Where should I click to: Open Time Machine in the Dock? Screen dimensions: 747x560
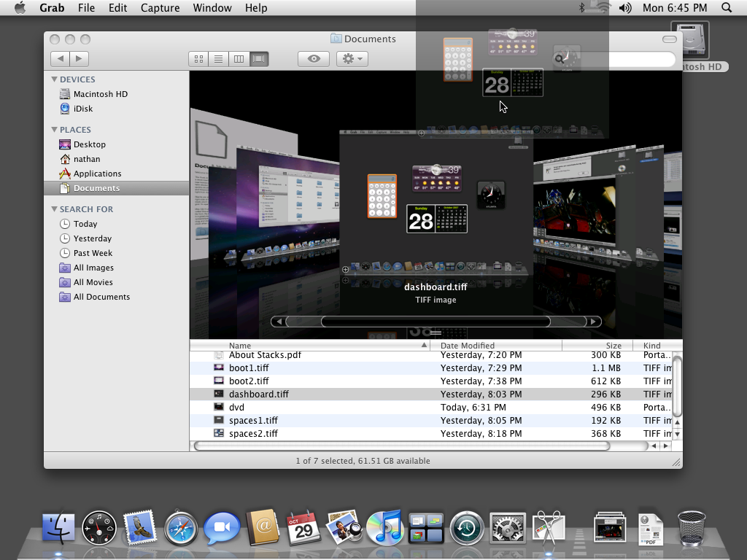click(x=467, y=526)
